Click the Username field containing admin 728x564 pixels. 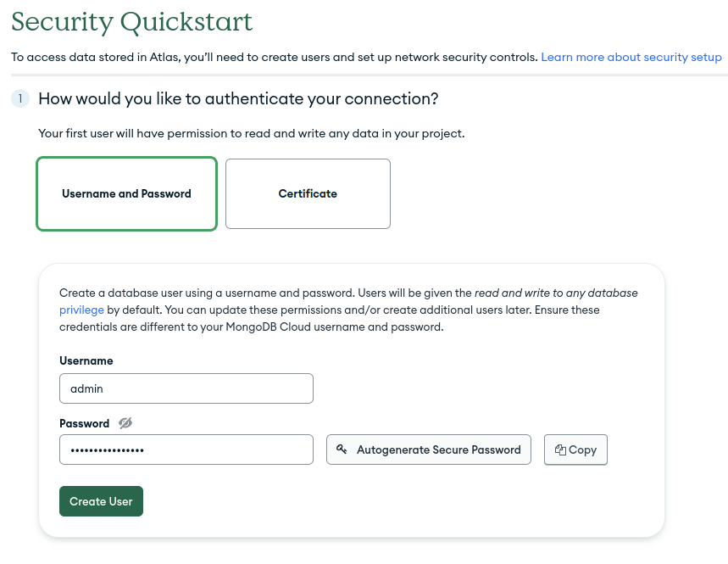186,388
